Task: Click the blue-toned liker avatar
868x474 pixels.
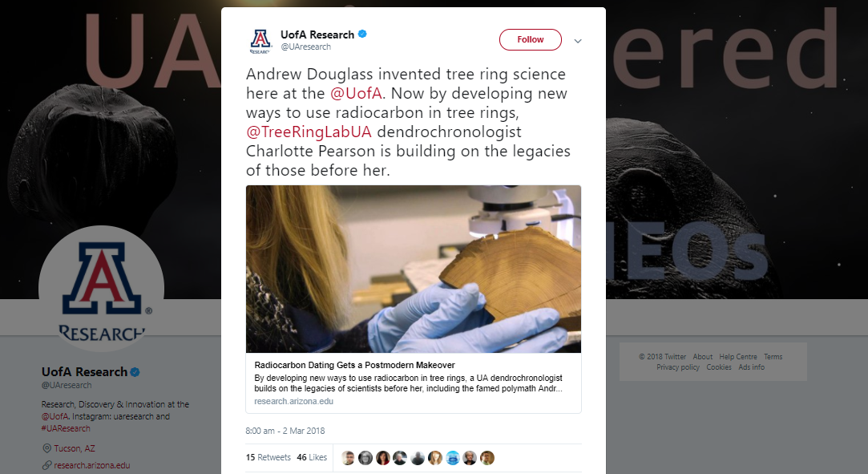Action: click(x=452, y=458)
